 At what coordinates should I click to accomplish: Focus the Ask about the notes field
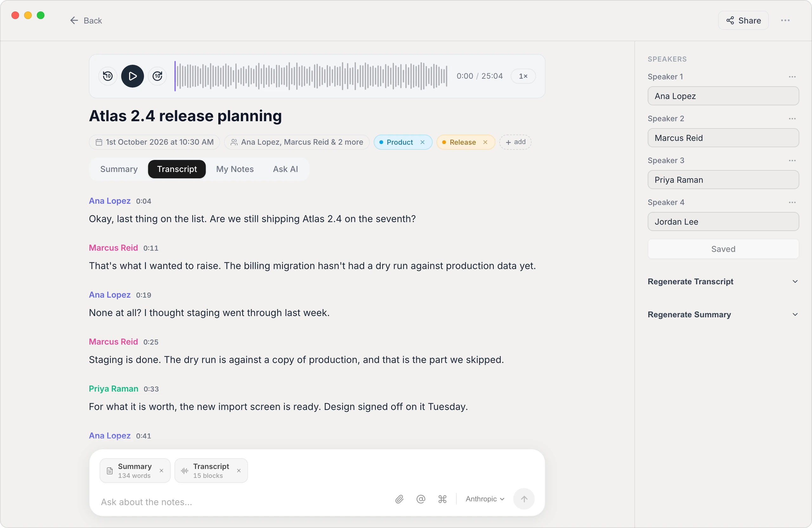(242, 502)
